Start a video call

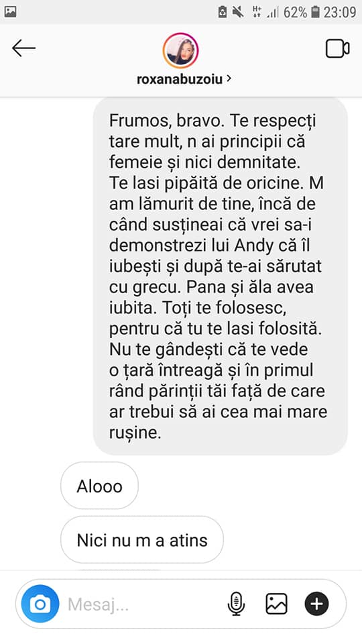pos(337,49)
